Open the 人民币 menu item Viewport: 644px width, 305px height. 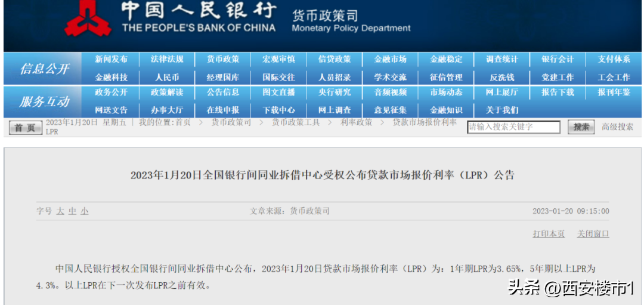click(x=167, y=77)
